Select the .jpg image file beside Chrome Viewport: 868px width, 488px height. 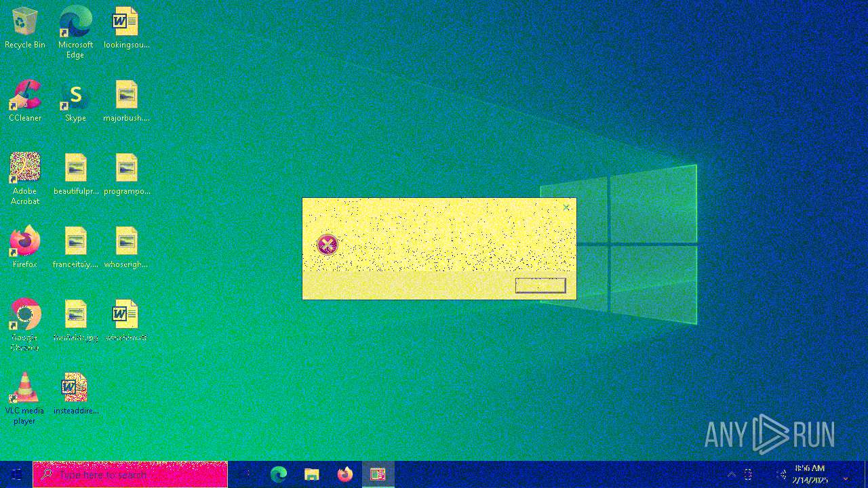(x=76, y=321)
